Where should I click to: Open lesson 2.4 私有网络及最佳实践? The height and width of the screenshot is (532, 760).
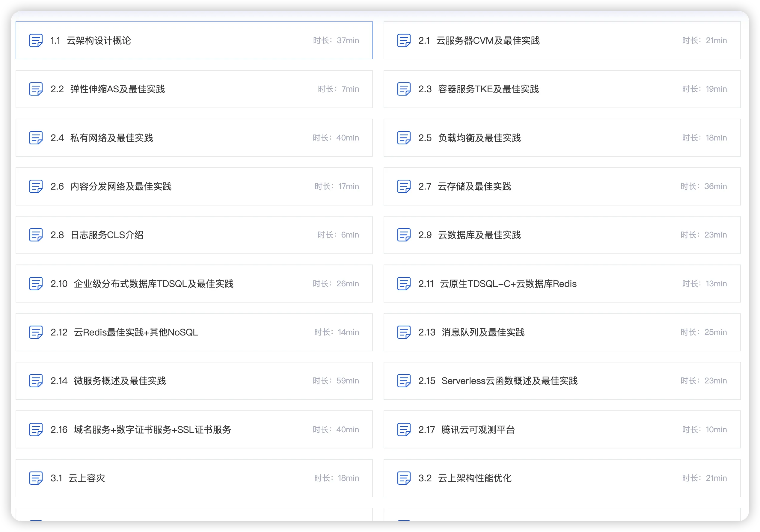194,137
